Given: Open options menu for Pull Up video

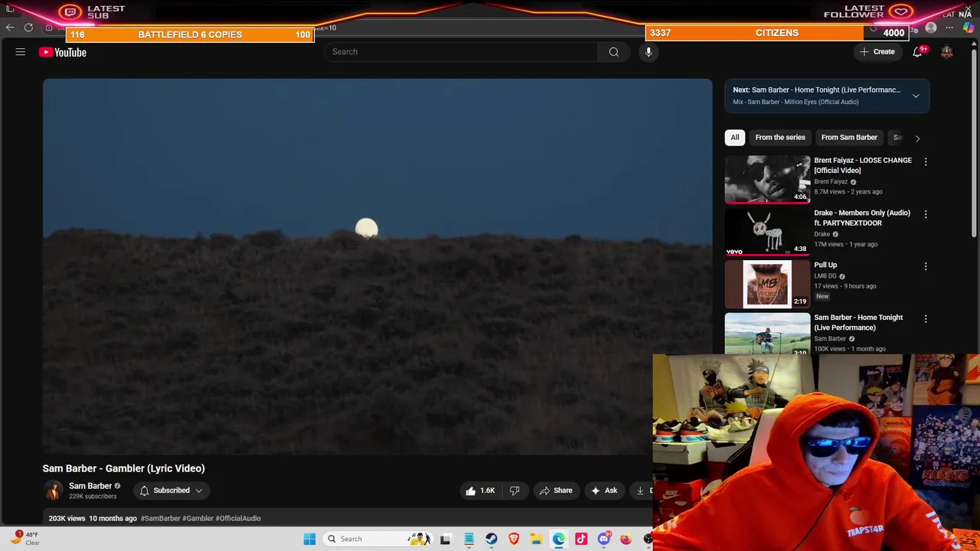Looking at the screenshot, I should pos(926,266).
